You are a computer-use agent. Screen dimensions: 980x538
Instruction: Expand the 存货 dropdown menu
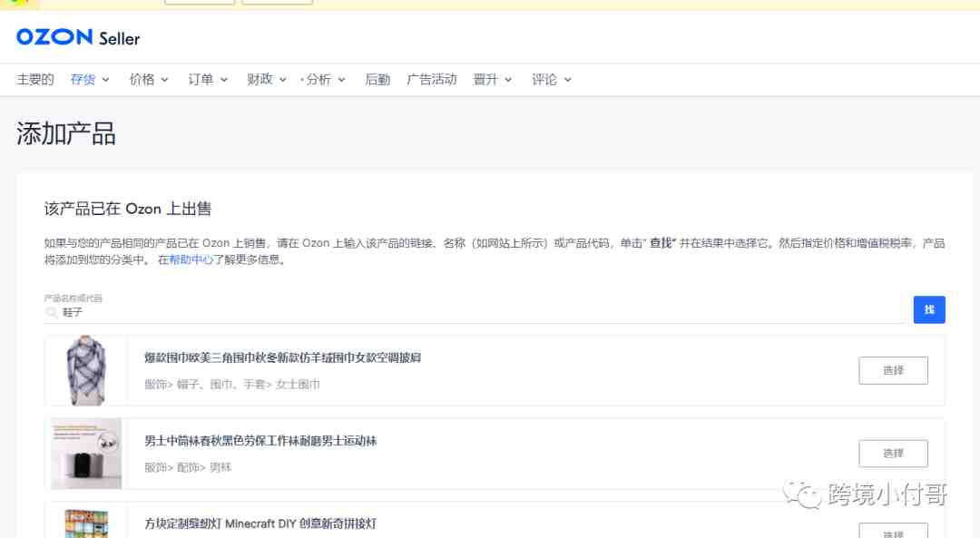(x=90, y=79)
